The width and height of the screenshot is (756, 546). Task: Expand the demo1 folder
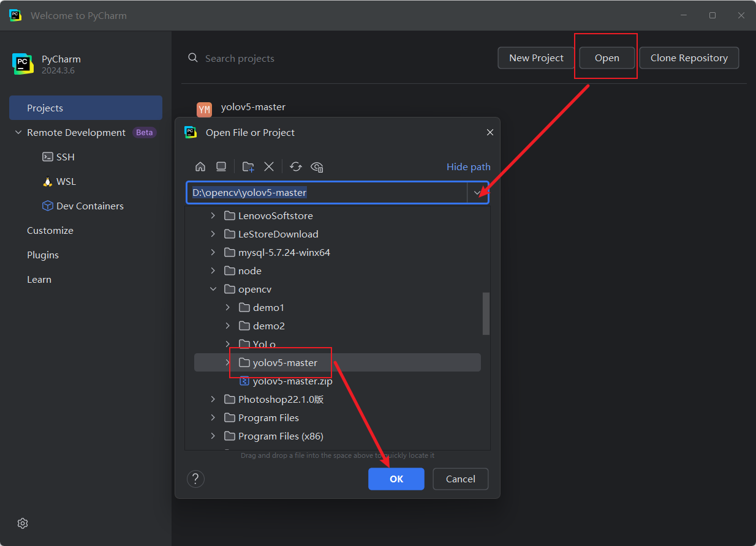pos(227,307)
